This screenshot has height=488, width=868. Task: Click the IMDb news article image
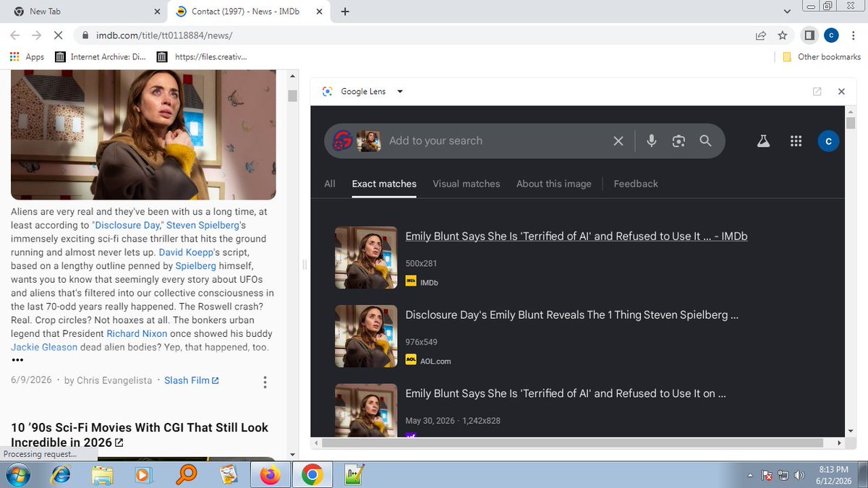click(143, 134)
